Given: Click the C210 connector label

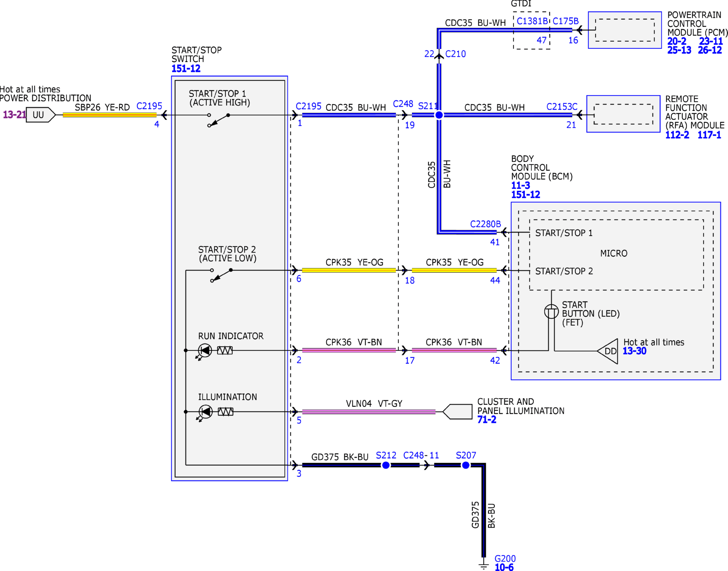Looking at the screenshot, I should click(456, 54).
